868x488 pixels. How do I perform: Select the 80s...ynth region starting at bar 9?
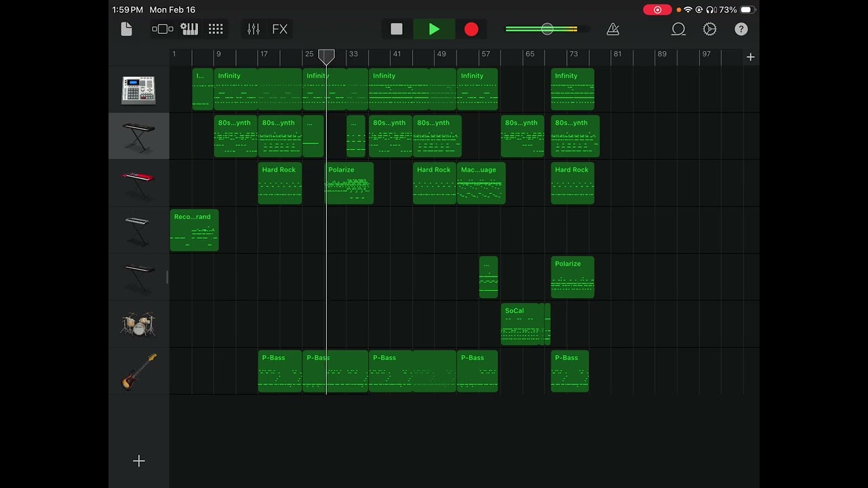(235, 136)
